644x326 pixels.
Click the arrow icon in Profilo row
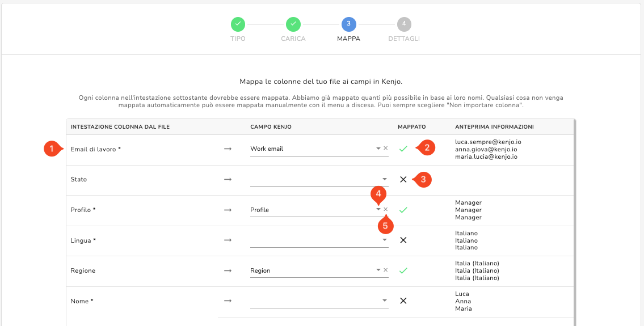[228, 210]
